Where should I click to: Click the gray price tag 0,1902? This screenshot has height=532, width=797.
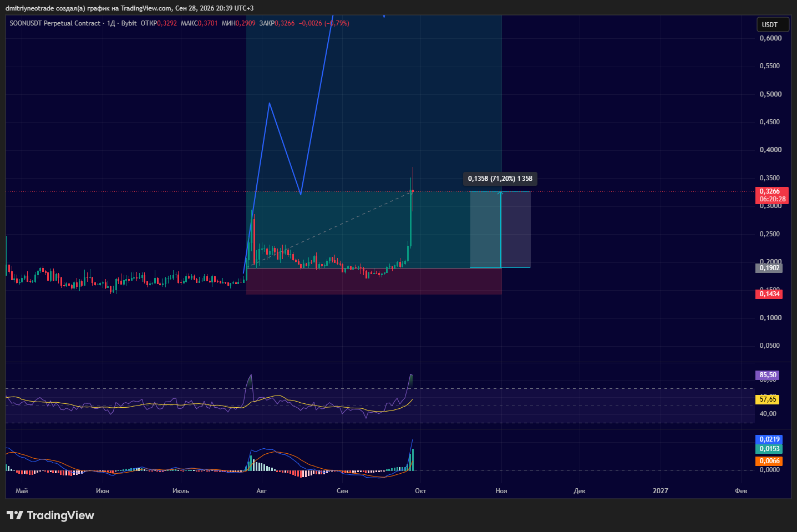point(769,268)
